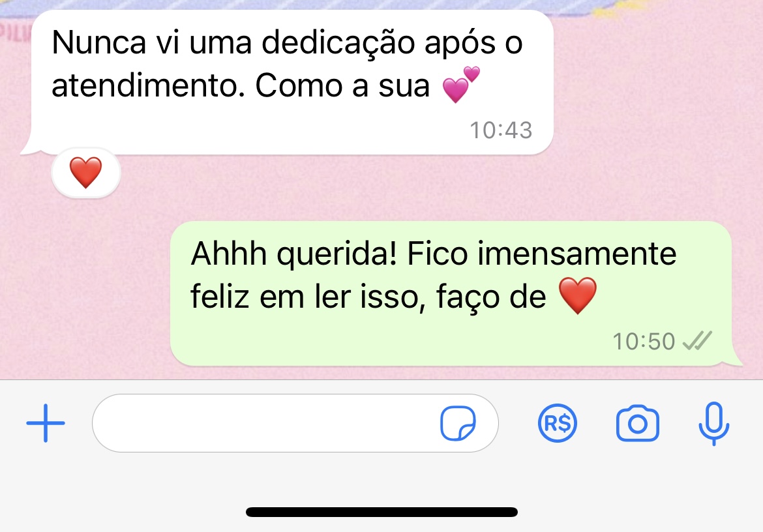Select the green 'Ahhh querida!' sent message
The width and height of the screenshot is (763, 532).
455,294
